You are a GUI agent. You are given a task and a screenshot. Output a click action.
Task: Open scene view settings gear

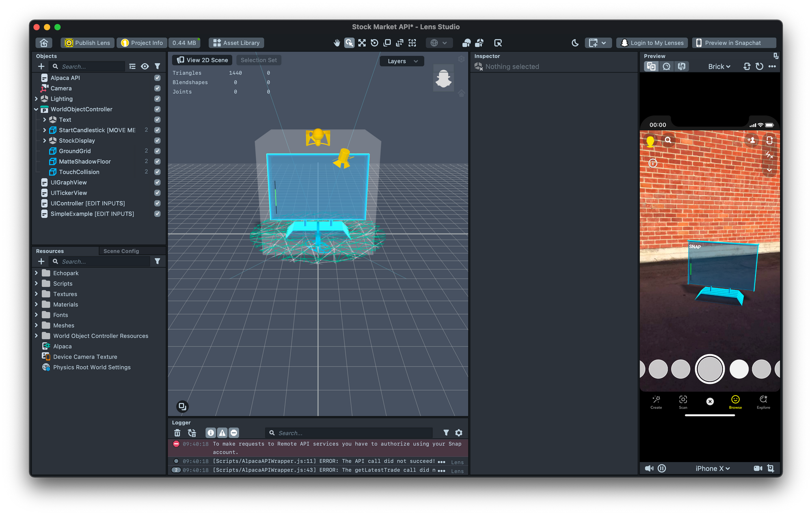point(461,59)
